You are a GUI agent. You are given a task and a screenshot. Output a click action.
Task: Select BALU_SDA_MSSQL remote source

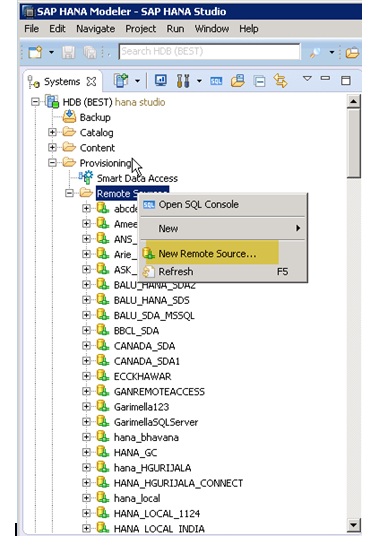[154, 316]
